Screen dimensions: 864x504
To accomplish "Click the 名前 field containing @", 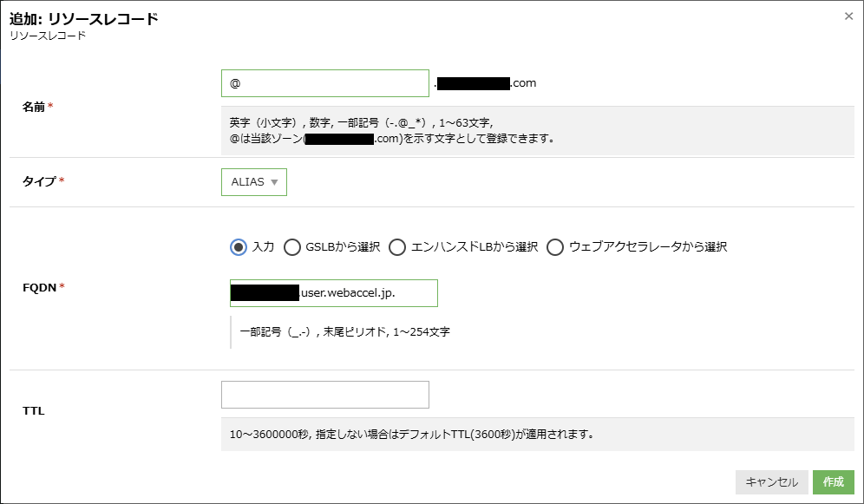I will (x=325, y=83).
